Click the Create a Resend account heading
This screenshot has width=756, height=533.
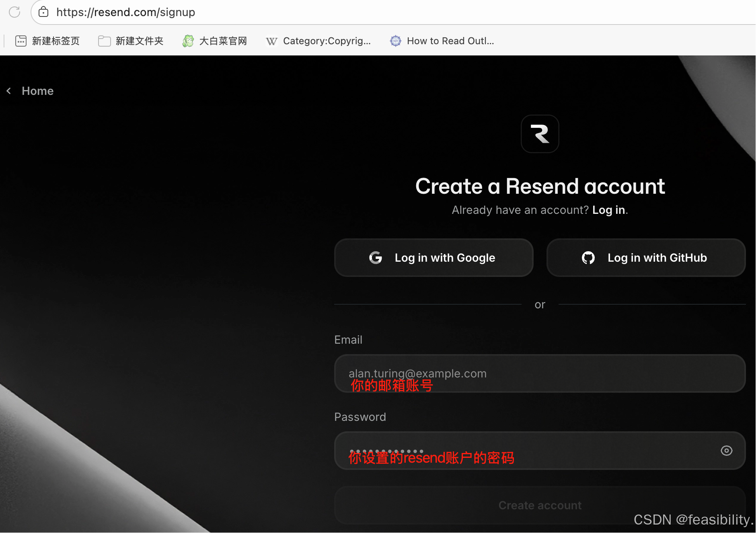tap(540, 187)
